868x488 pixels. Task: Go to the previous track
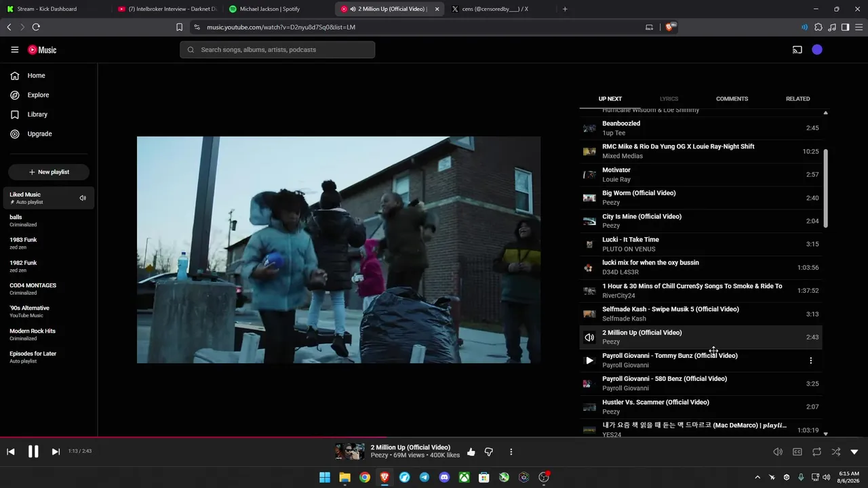pyautogui.click(x=11, y=452)
